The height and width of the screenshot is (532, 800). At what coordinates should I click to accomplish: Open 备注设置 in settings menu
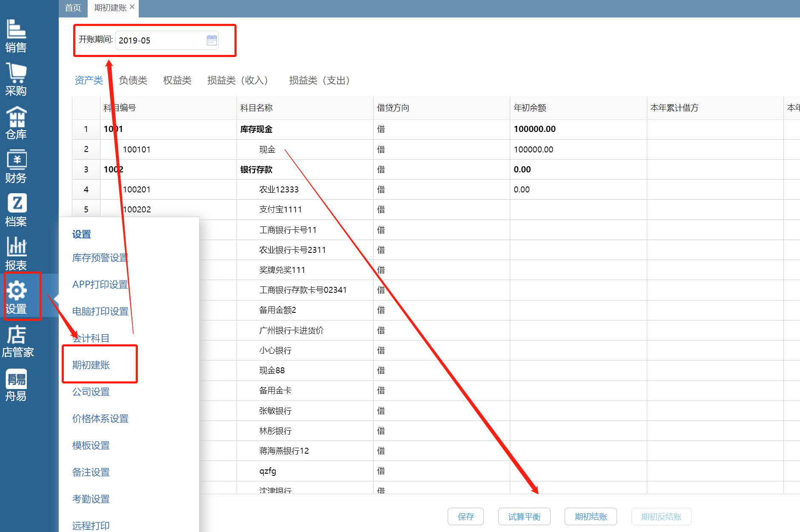[x=91, y=472]
